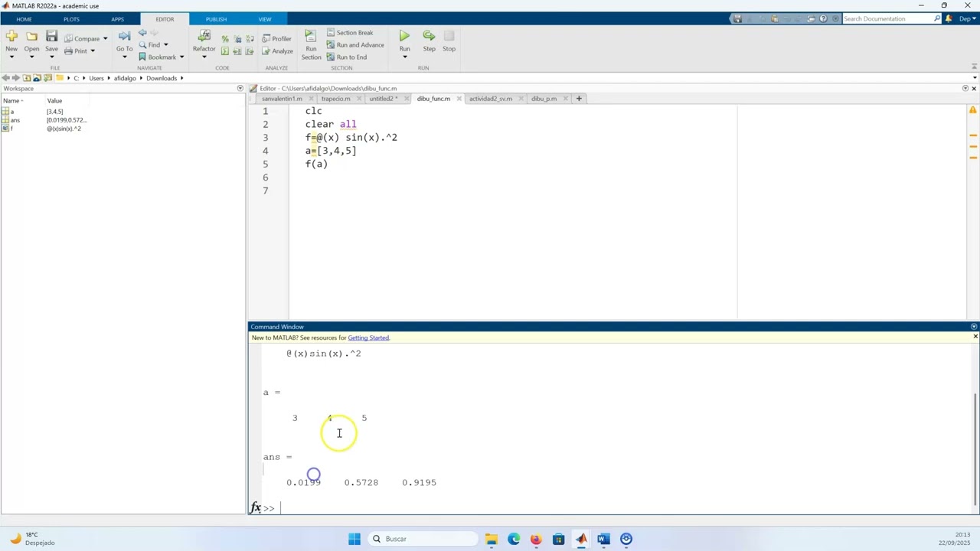Open Workspace panel actions menu
Image resolution: width=980 pixels, height=551 pixels.
click(x=240, y=88)
